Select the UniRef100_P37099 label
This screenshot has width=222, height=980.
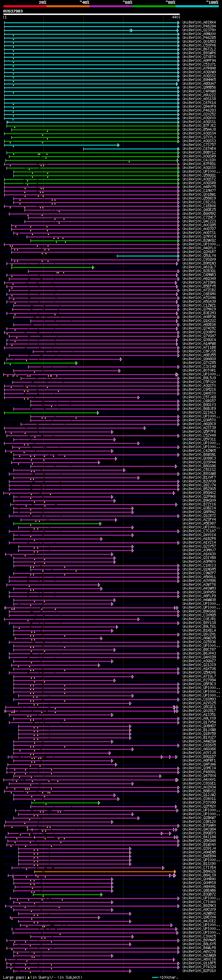199,802
